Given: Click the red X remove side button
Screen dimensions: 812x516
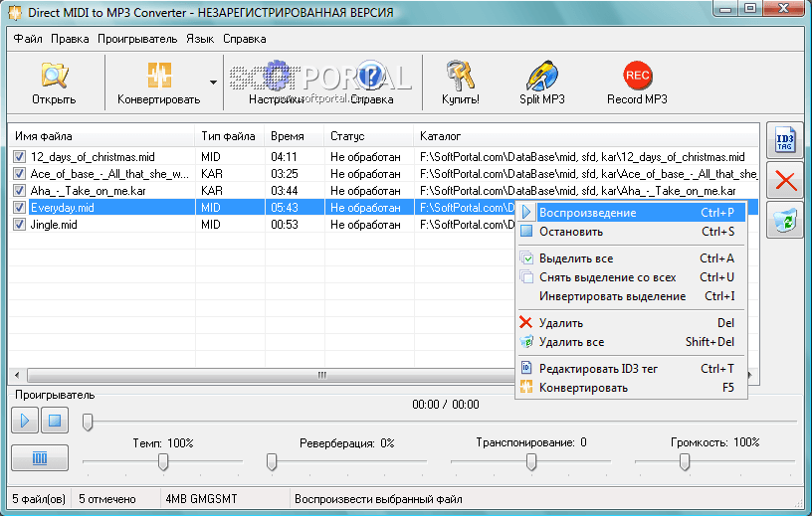Looking at the screenshot, I should [x=785, y=181].
